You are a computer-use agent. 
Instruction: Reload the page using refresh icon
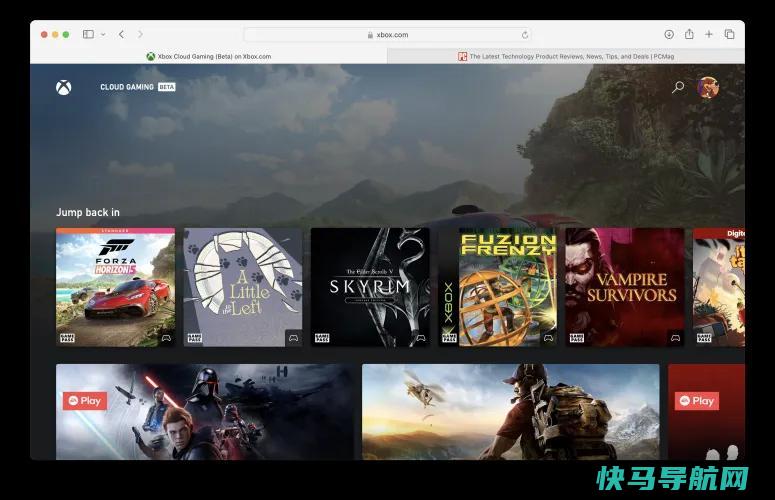[525, 35]
